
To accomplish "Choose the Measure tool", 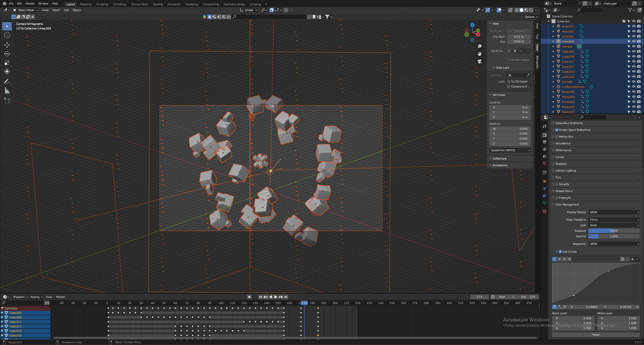I will click(x=7, y=91).
